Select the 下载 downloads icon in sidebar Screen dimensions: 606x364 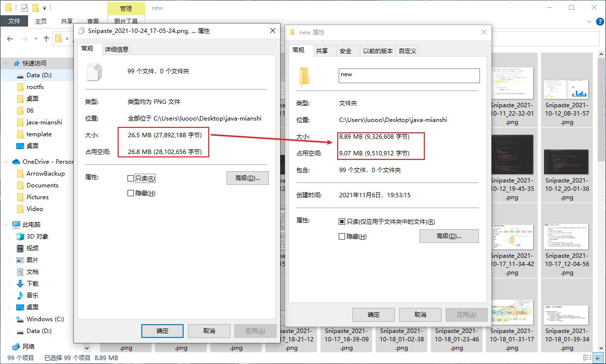pos(20,284)
